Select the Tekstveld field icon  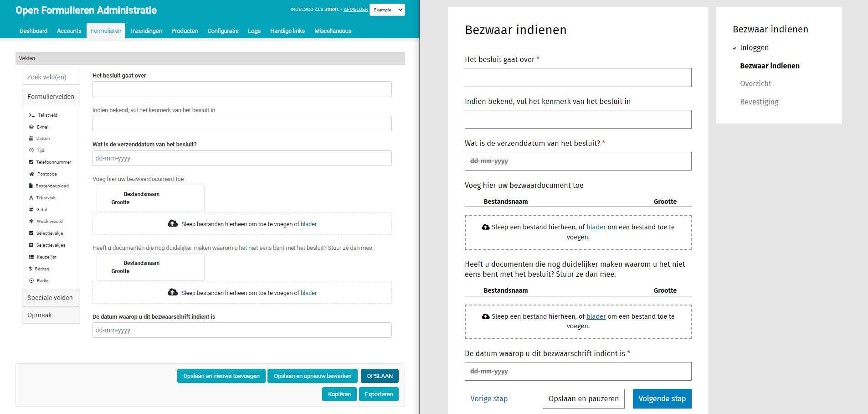[x=32, y=115]
